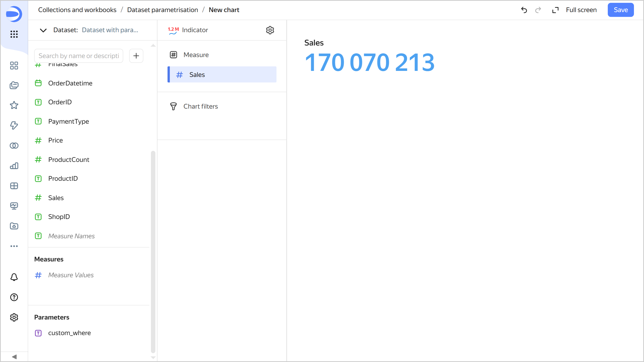Select the custom_where parameter
This screenshot has height=362, width=644.
(69, 333)
